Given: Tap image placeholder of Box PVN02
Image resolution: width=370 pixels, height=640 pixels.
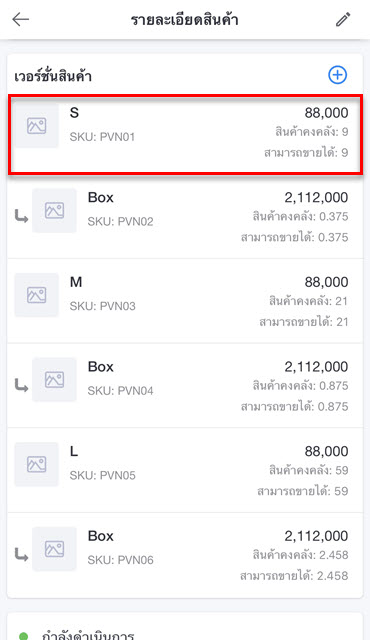Looking at the screenshot, I should pos(54,210).
